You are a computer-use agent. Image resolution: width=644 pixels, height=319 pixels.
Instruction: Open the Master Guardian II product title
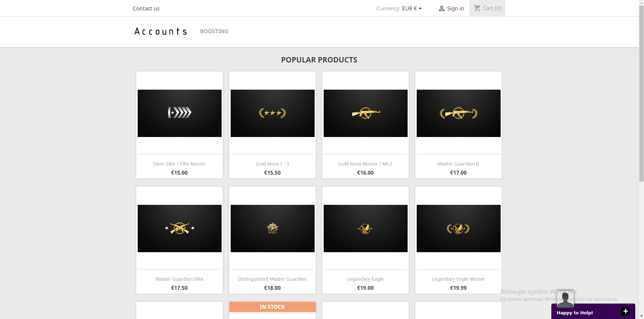pos(458,164)
